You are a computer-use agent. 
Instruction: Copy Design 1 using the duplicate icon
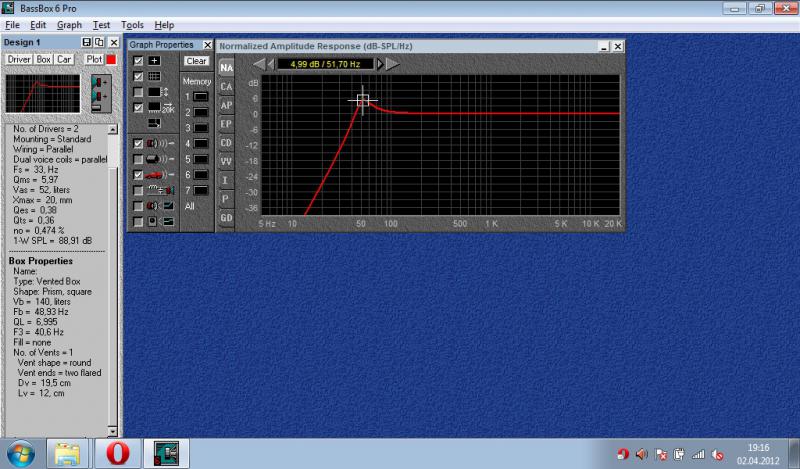[99, 42]
